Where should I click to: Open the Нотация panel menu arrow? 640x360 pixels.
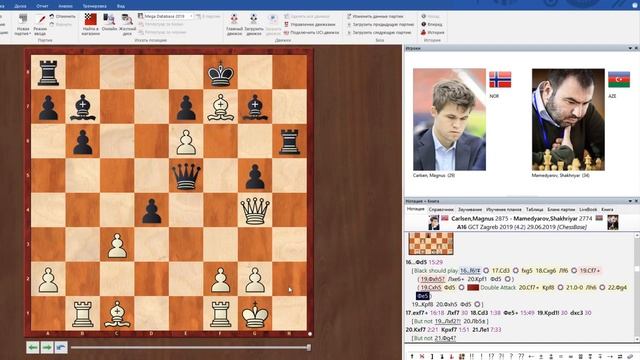pos(630,201)
